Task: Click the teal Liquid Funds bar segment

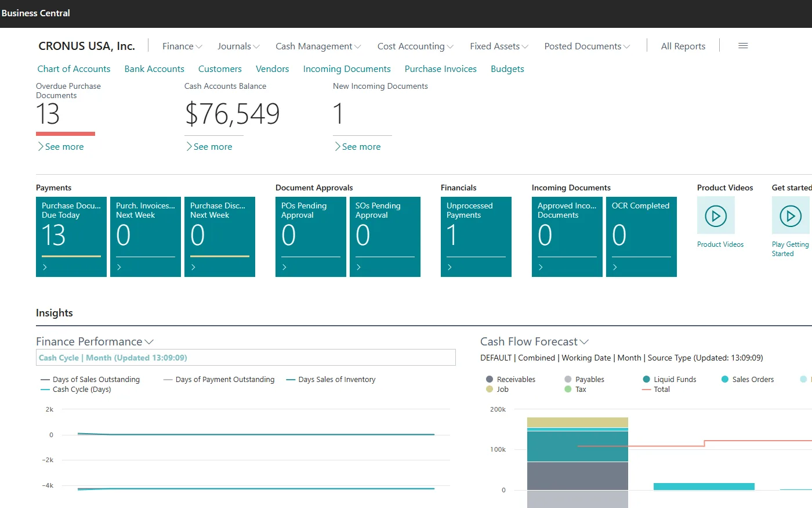Action: 578,446
